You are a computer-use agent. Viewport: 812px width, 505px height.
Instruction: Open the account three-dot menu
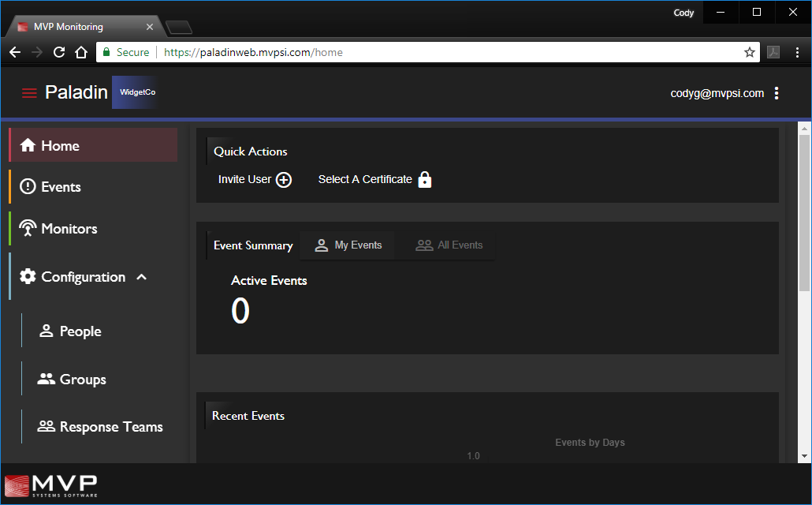click(x=777, y=93)
